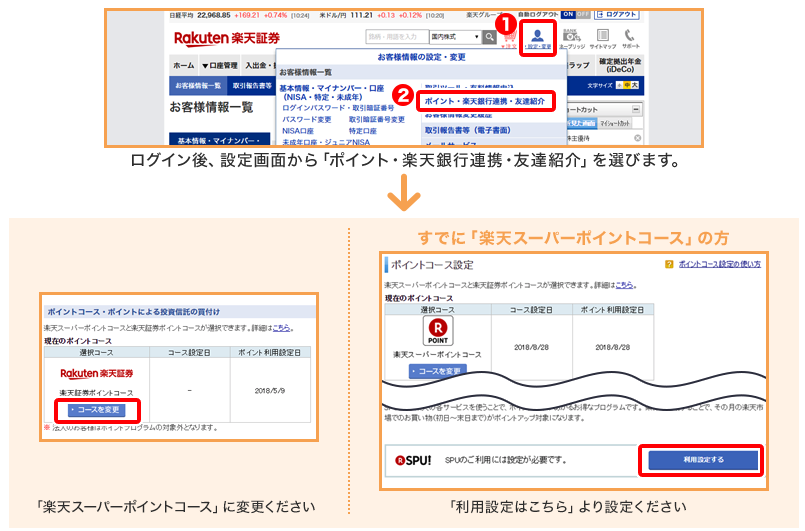805x531 pixels.
Task: Open the パスワード変更 link
Action: (x=306, y=119)
